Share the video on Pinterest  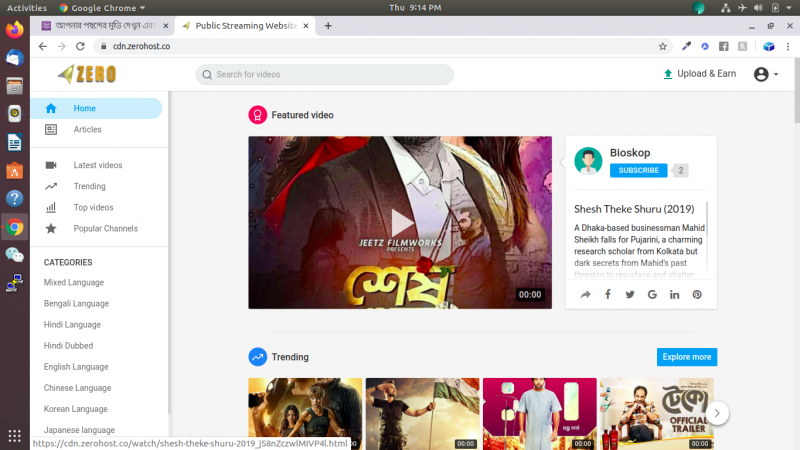point(697,294)
